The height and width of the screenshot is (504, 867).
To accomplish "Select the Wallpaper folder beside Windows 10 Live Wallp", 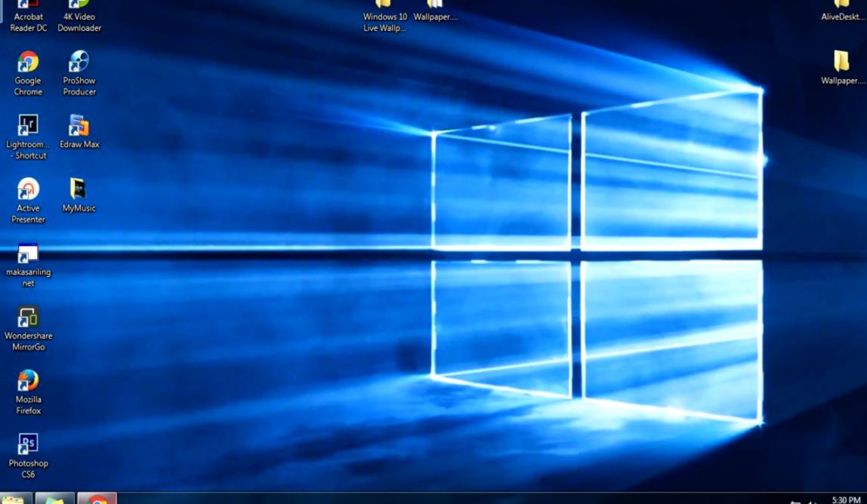I will click(435, 11).
